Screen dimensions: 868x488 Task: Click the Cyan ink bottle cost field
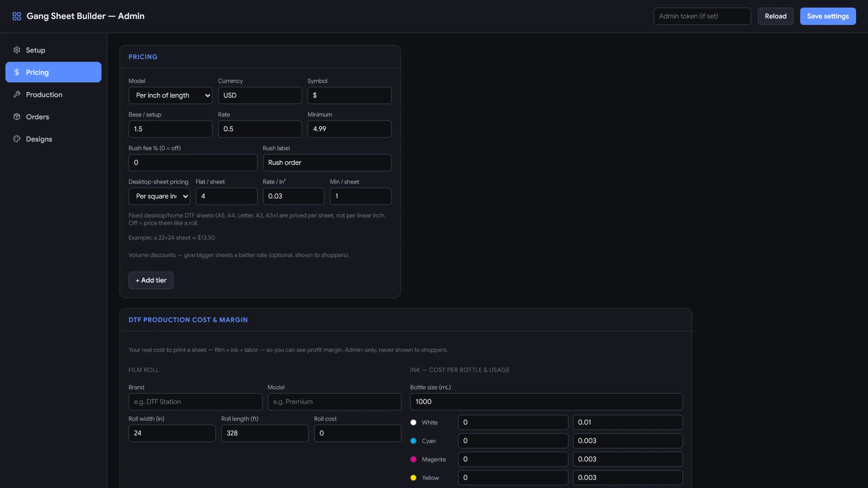pyautogui.click(x=513, y=441)
